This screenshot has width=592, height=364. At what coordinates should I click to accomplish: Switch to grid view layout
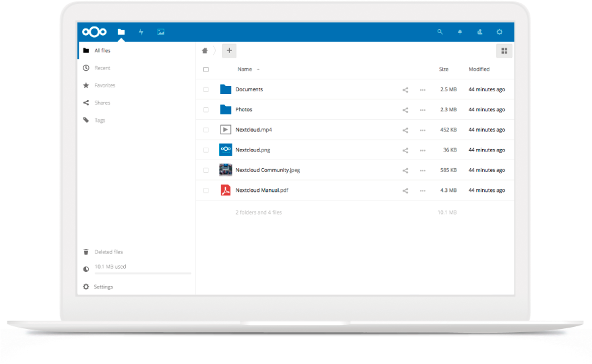504,51
